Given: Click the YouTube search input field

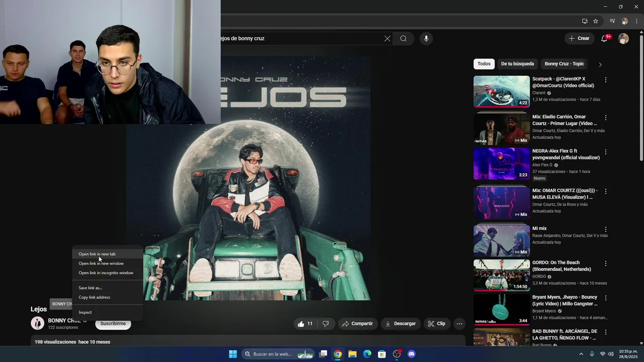Looking at the screenshot, I should 302,39.
